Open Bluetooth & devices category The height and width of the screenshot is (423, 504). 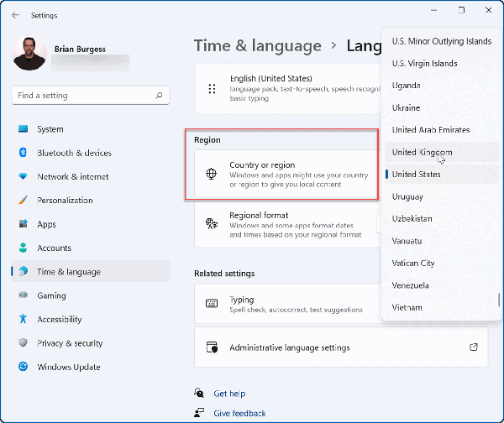tap(91, 153)
